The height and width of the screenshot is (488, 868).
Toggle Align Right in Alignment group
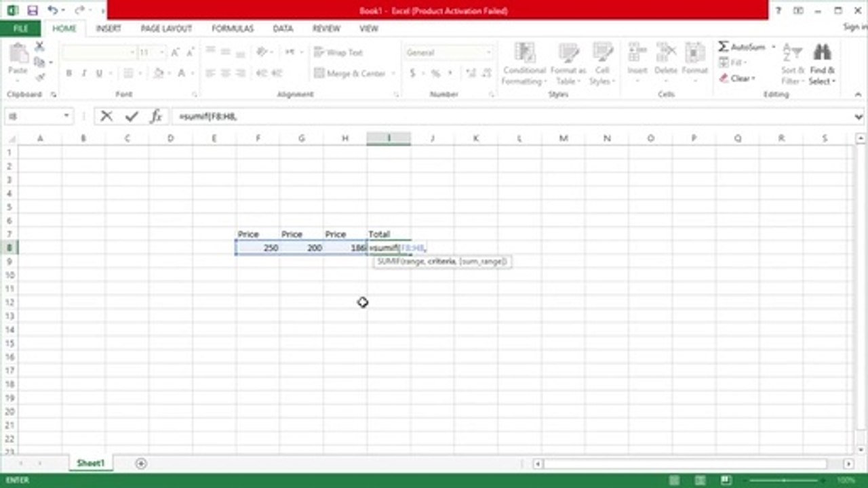[241, 73]
